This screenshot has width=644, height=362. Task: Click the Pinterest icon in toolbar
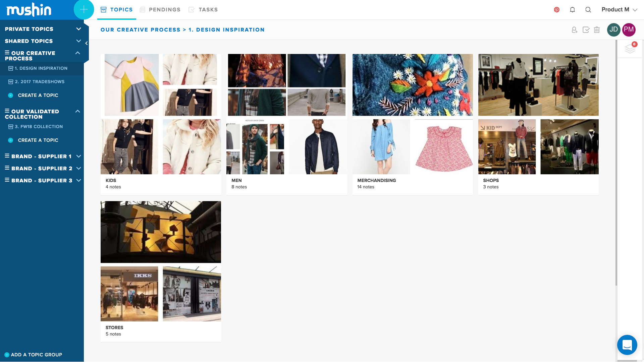[x=556, y=10]
